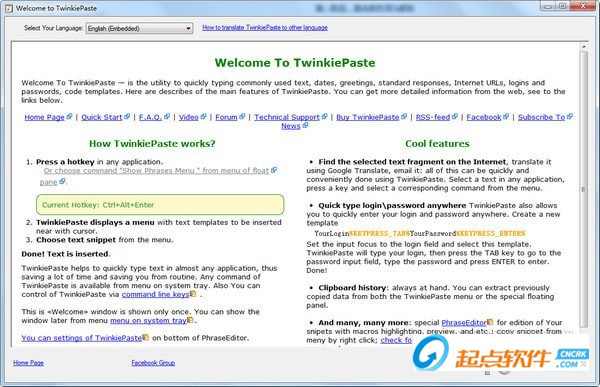The height and width of the screenshot is (387, 600).
Task: Click external-link icon next to Quick Start
Action: 127,116
